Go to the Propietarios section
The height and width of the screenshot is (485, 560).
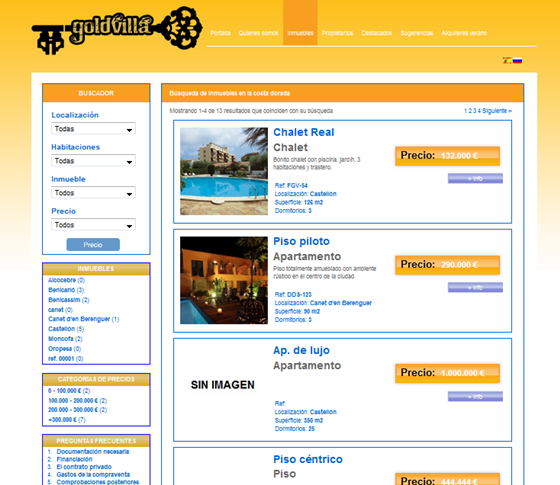(x=337, y=33)
